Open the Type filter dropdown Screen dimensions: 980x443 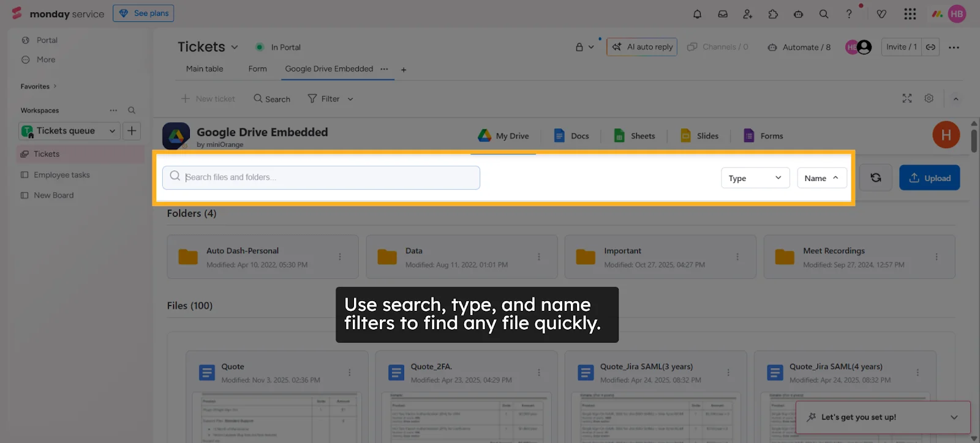pos(755,178)
